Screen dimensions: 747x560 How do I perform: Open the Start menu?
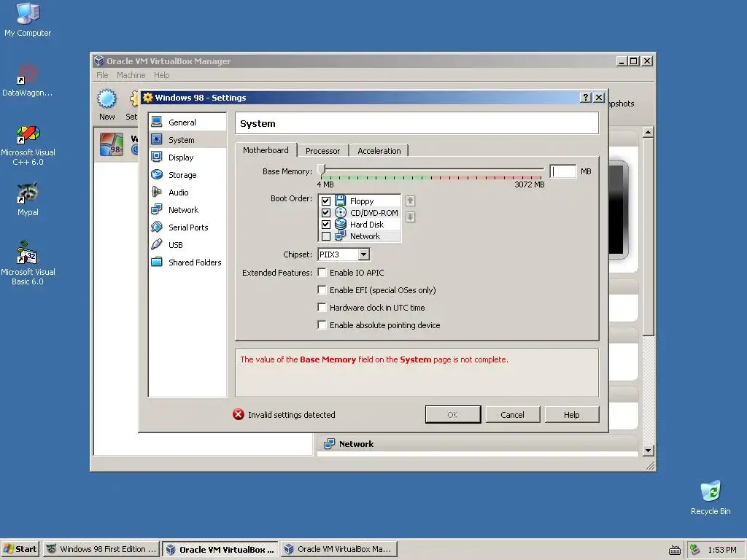pyautogui.click(x=20, y=549)
